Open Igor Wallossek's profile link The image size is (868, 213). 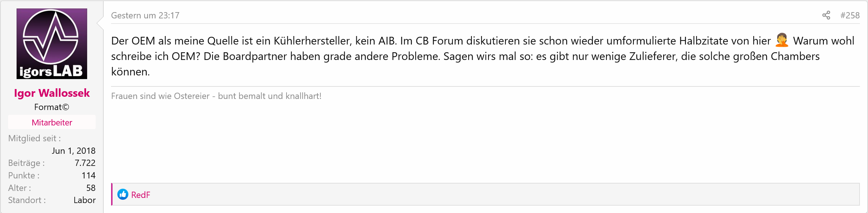(x=52, y=93)
